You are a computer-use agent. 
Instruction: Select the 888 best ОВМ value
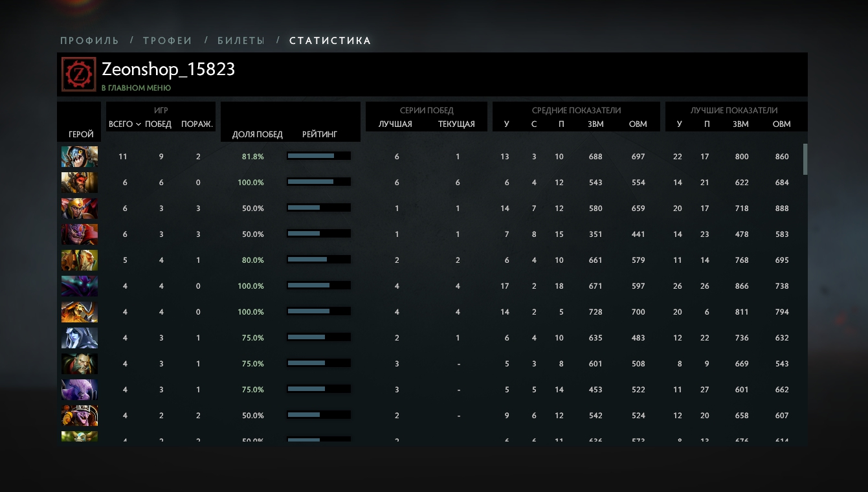[782, 208]
